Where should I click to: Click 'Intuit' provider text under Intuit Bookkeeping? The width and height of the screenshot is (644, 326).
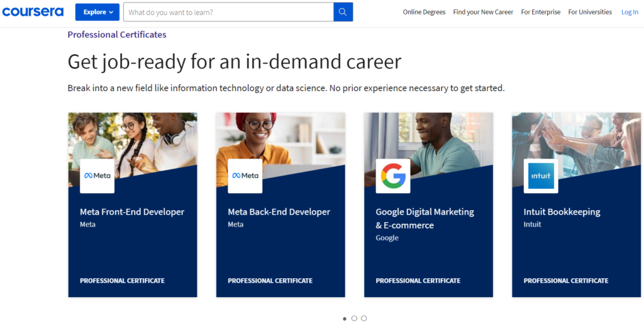click(532, 225)
